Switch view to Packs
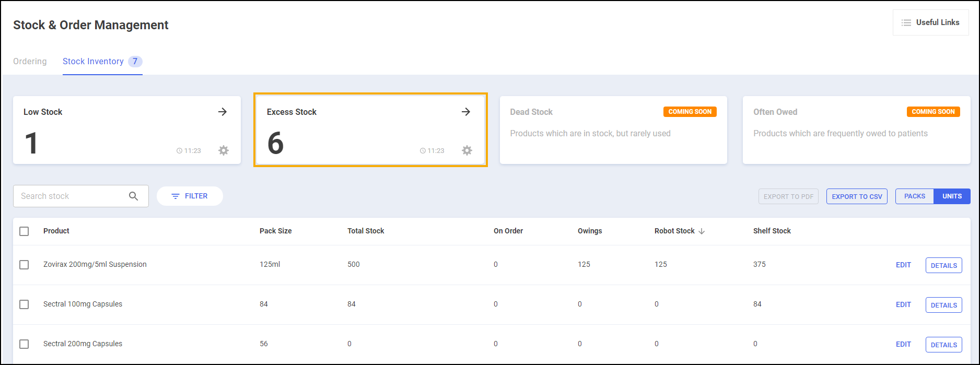 tap(914, 196)
